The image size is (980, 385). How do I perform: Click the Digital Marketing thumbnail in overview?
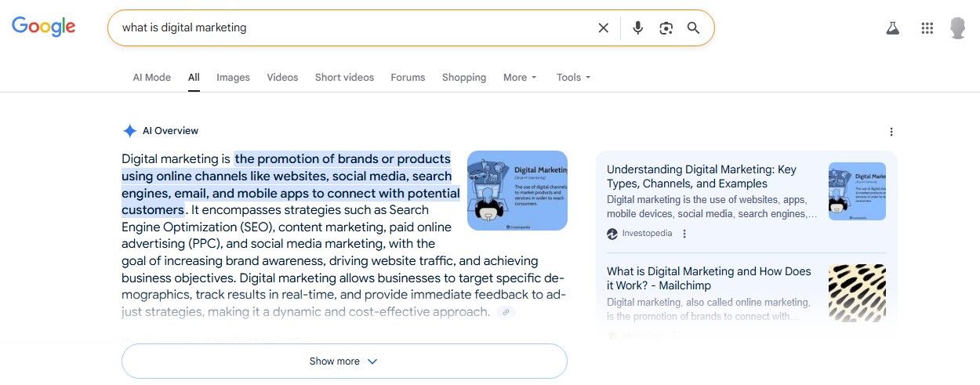pyautogui.click(x=517, y=191)
